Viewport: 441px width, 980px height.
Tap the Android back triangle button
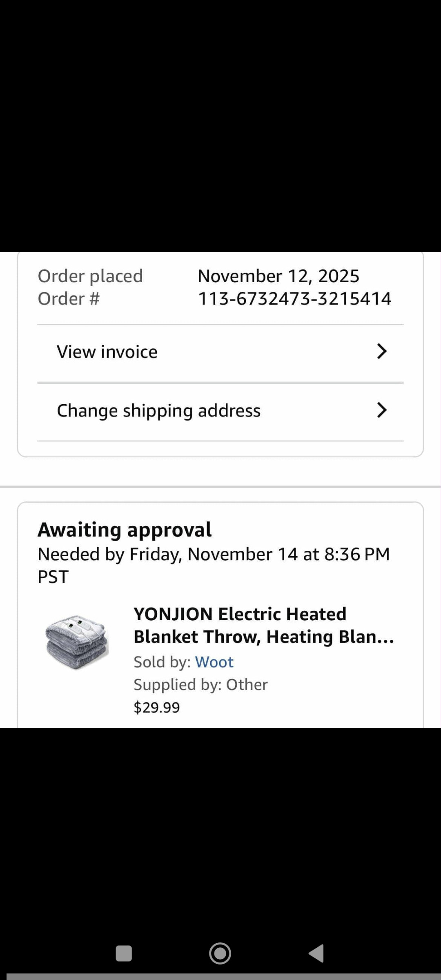316,954
